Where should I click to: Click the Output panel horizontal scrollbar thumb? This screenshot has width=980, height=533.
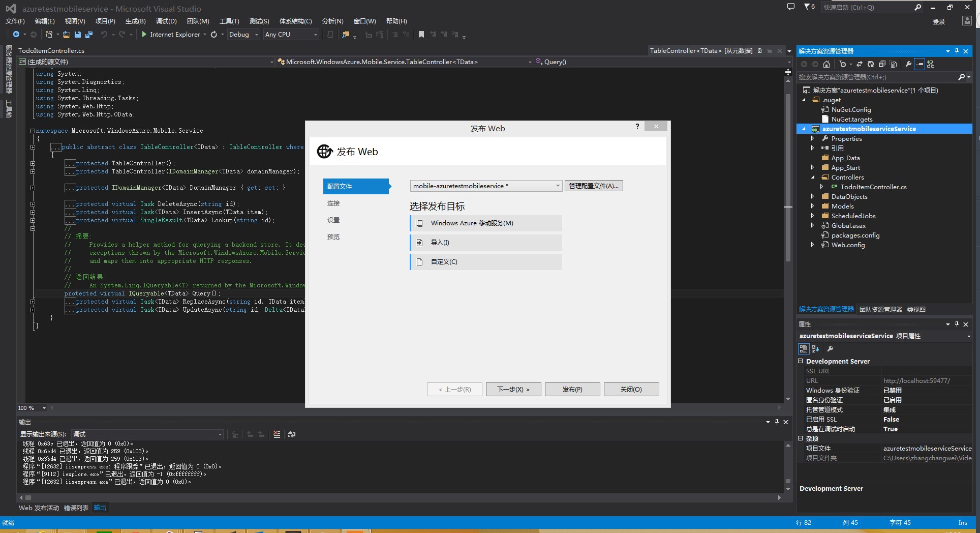click(28, 497)
